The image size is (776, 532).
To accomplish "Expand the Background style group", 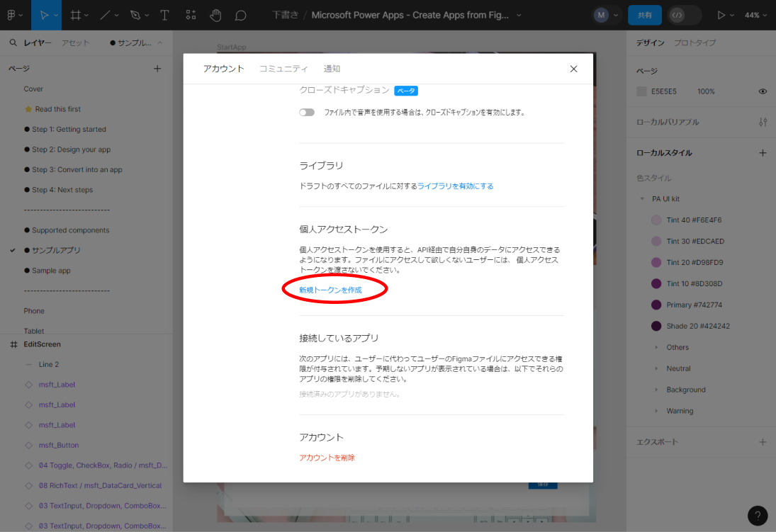I will (656, 390).
